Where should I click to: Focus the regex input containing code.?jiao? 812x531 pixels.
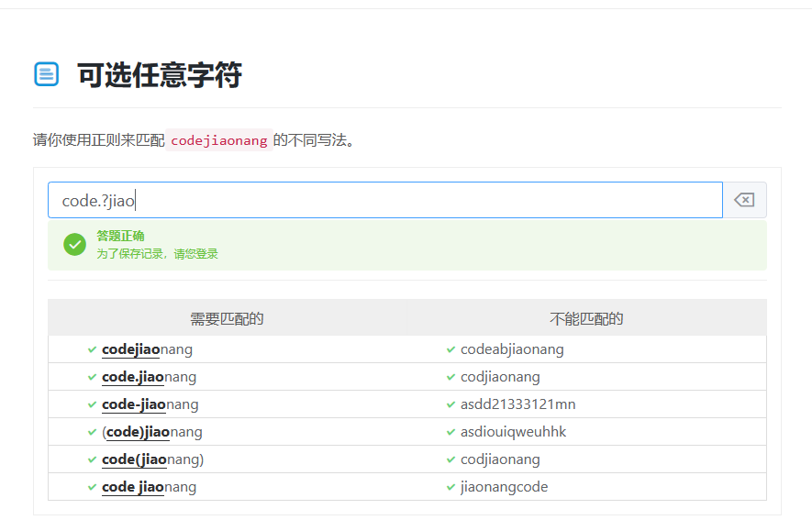coord(384,200)
